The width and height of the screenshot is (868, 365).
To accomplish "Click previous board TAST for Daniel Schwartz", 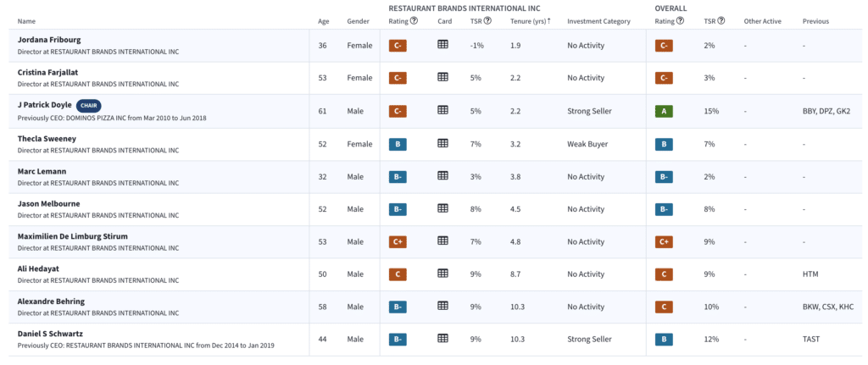I will (x=811, y=339).
